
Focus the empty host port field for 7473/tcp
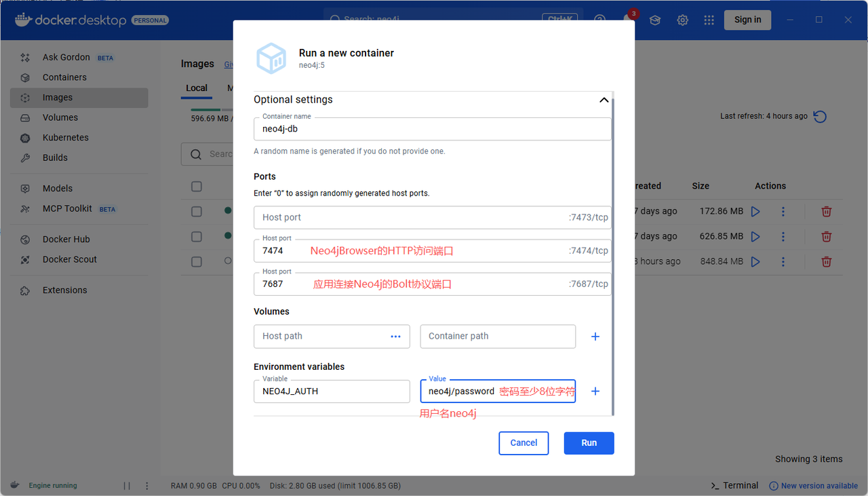432,217
